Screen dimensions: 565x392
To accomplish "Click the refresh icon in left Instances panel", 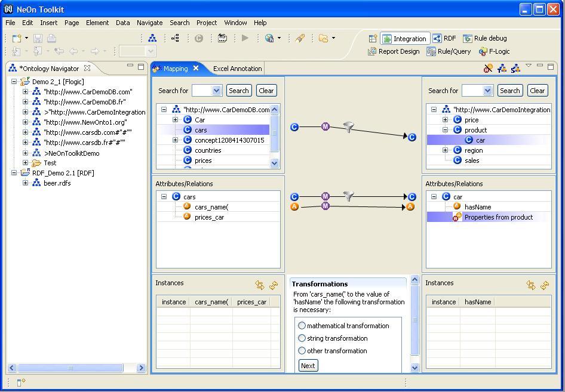I will tap(274, 285).
